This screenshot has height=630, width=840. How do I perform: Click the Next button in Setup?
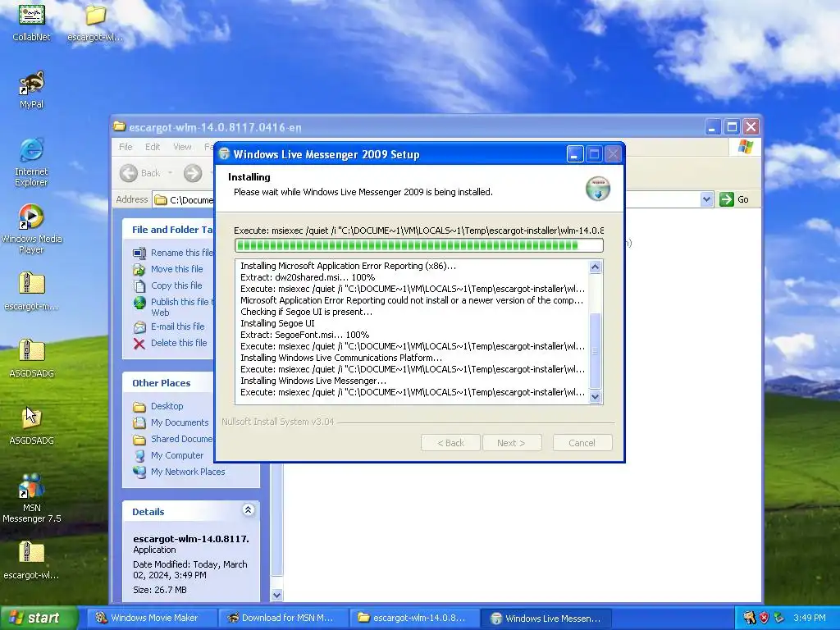(511, 443)
